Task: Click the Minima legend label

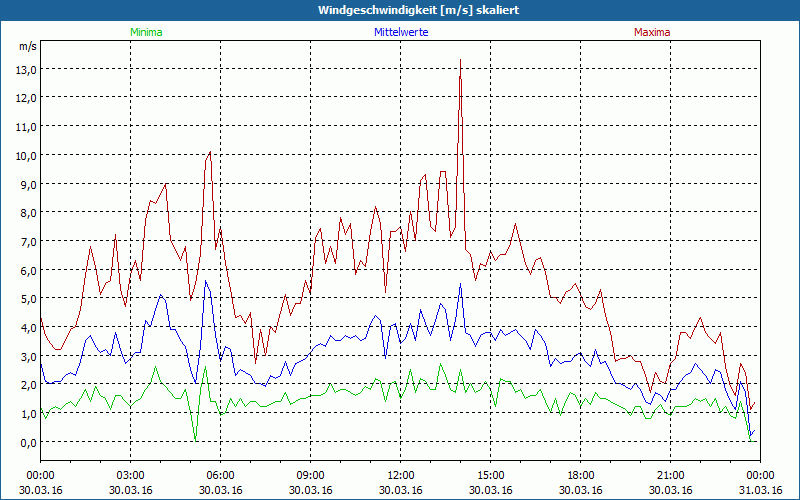Action: coord(146,32)
